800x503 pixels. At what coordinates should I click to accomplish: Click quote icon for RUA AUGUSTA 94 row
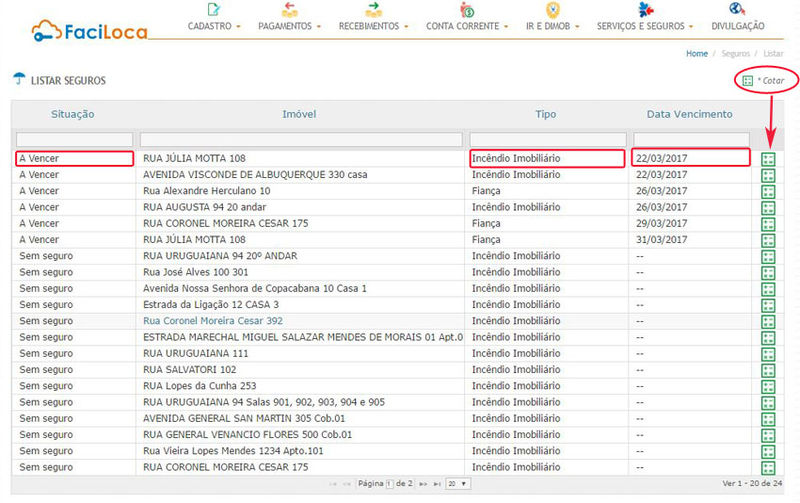pos(768,208)
